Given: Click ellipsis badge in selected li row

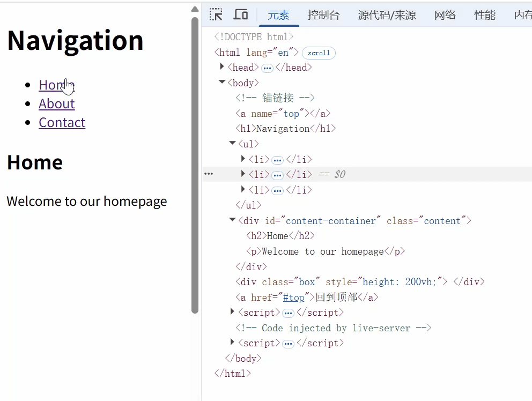Looking at the screenshot, I should (x=278, y=175).
